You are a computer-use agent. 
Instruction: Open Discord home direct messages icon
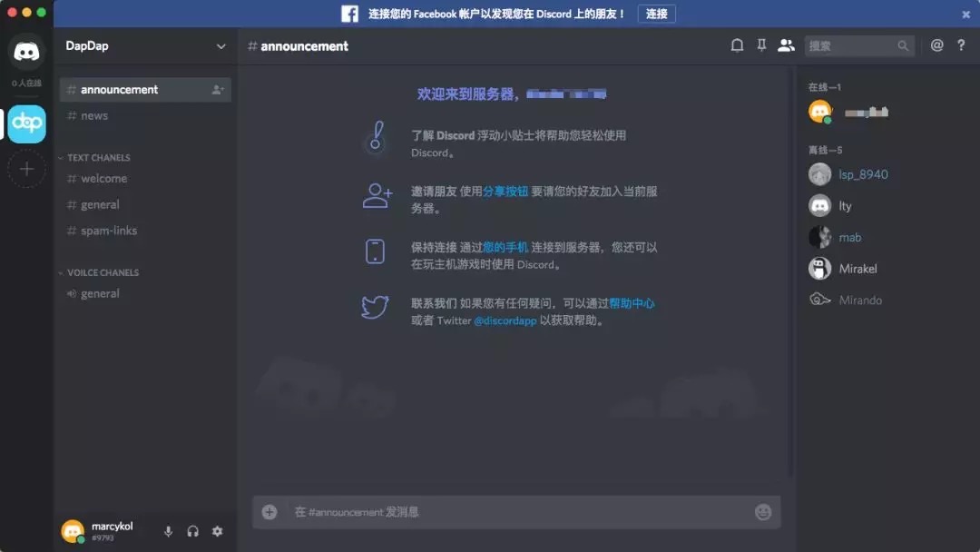click(x=26, y=52)
